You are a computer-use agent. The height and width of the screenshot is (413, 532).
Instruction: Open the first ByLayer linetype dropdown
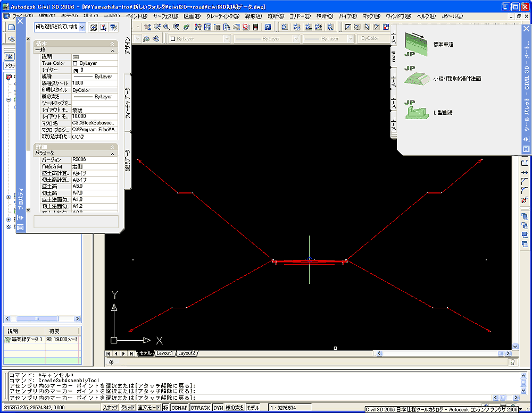[x=296, y=39]
